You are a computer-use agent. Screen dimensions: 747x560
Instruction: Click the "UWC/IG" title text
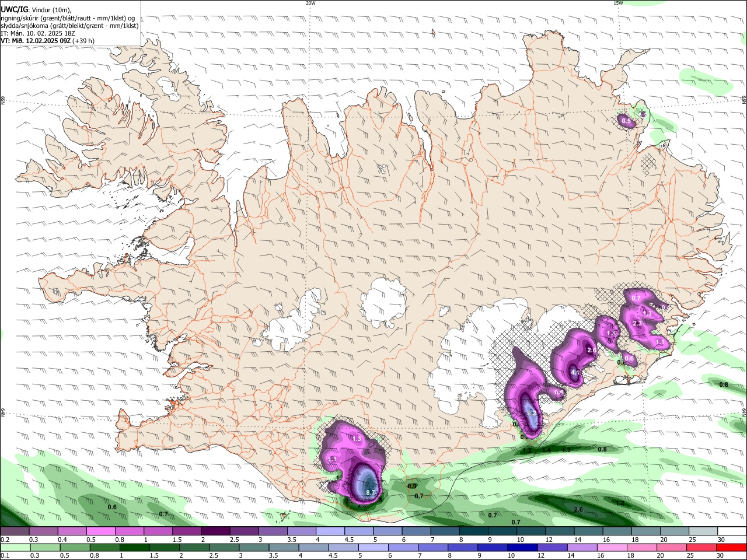click(14, 9)
